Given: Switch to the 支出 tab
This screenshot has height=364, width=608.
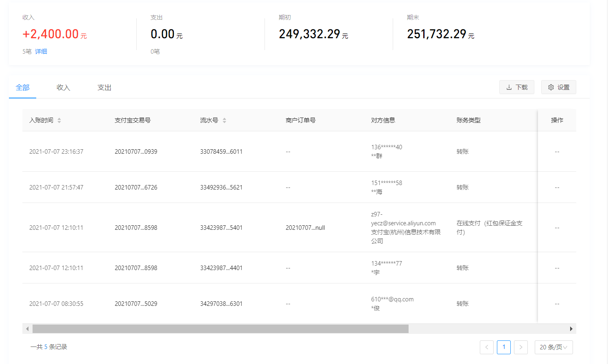Looking at the screenshot, I should tap(104, 87).
